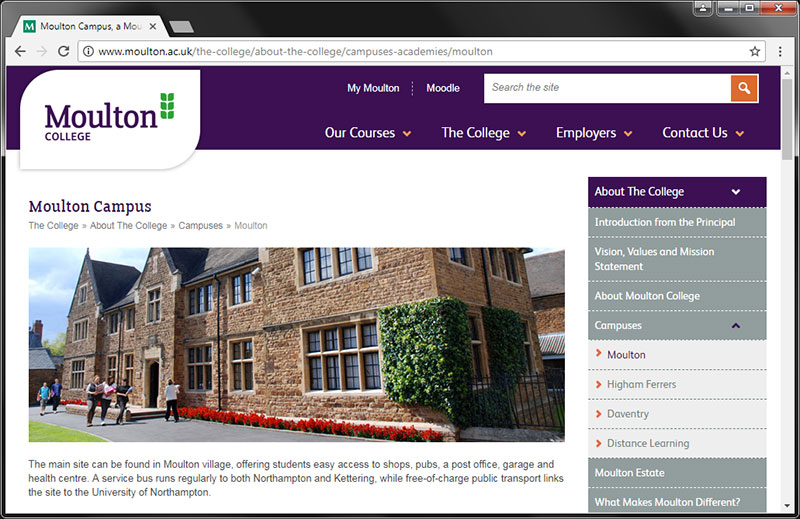Expand The College dropdown chevron
This screenshot has width=800, height=519.
[x=521, y=134]
